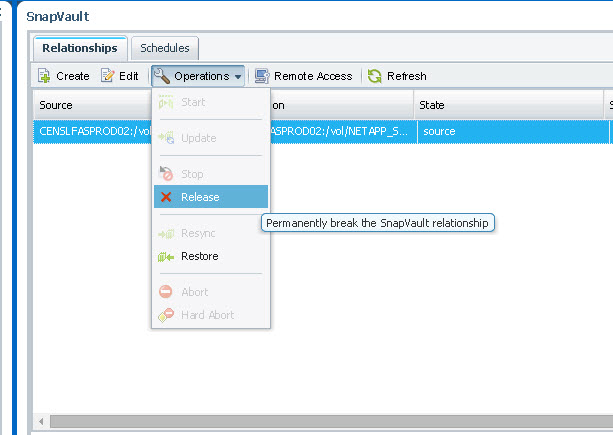
Task: Click the destination cell ending NETAPP_S...
Action: coord(343,131)
